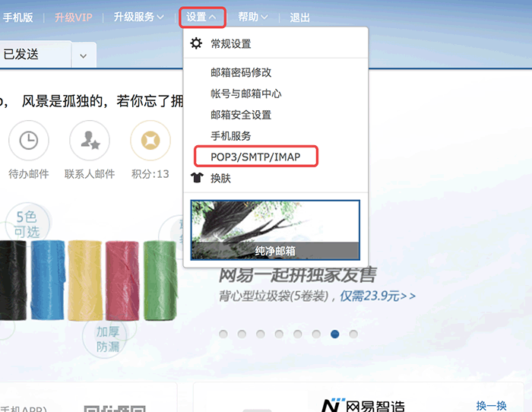Click the green garbage bag roll

point(160,280)
